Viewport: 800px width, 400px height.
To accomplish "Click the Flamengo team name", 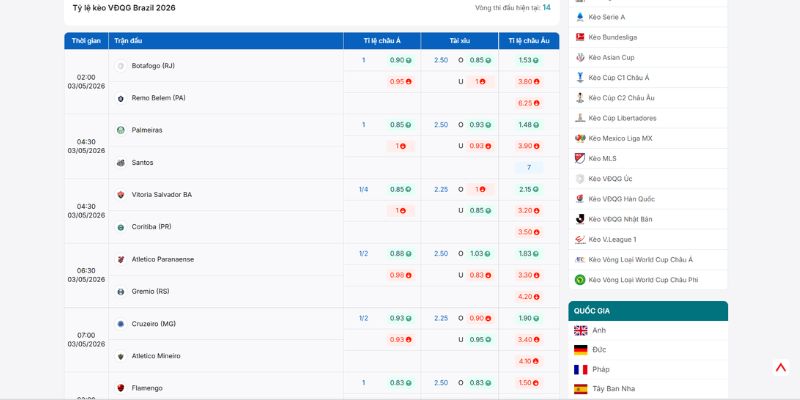I will pos(147,388).
